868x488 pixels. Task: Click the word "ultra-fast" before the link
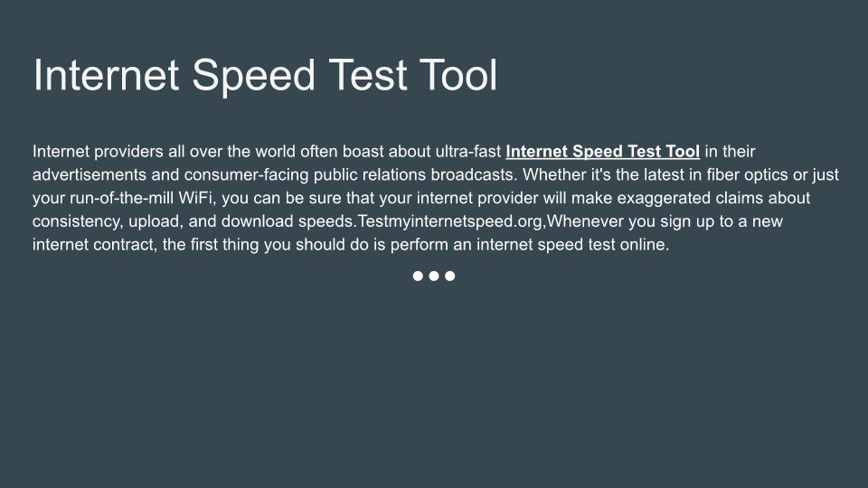(x=468, y=151)
